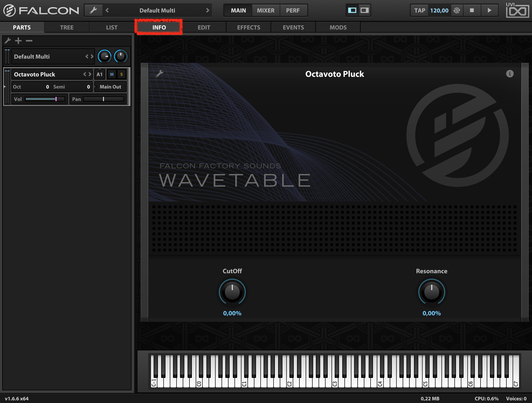Open the INFO tab
This screenshot has width=532, height=403.
tap(159, 28)
